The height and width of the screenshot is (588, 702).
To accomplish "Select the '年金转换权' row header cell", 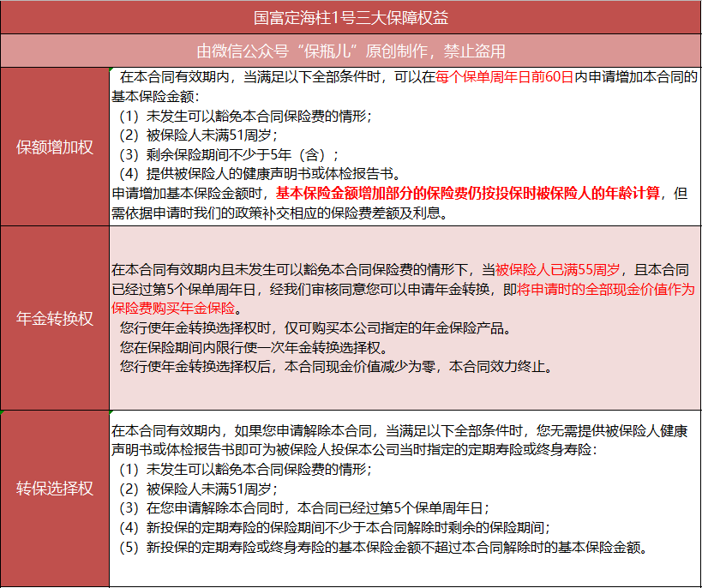I will point(55,318).
